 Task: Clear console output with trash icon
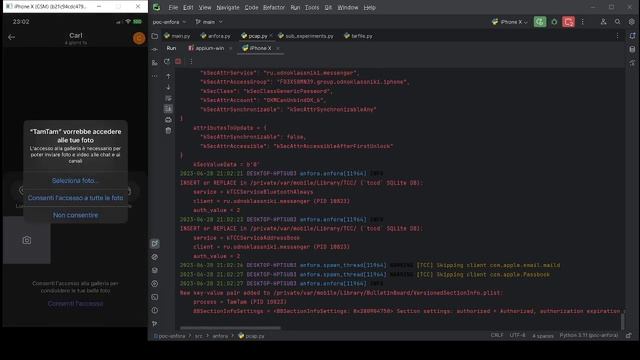pos(168,131)
